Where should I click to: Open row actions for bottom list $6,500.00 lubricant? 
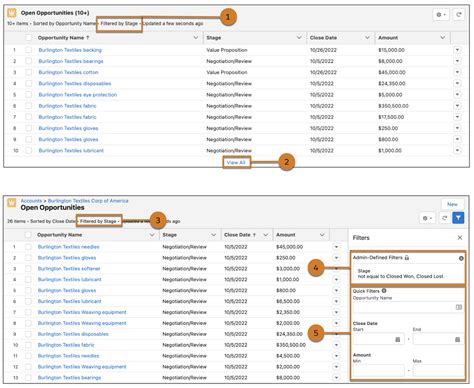[336, 301]
